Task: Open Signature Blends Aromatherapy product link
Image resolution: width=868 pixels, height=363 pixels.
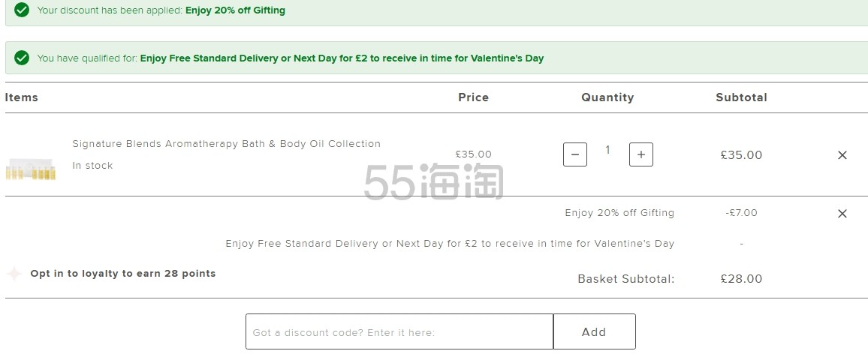Action: [227, 144]
